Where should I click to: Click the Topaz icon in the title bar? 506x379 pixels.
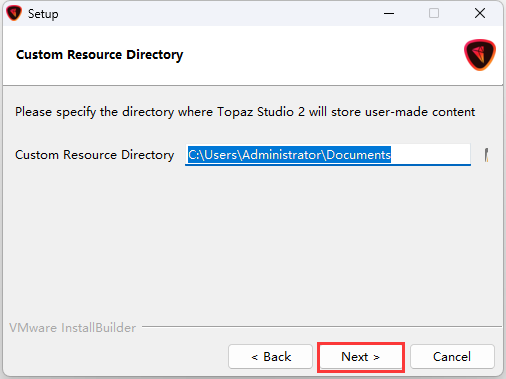tap(14, 13)
